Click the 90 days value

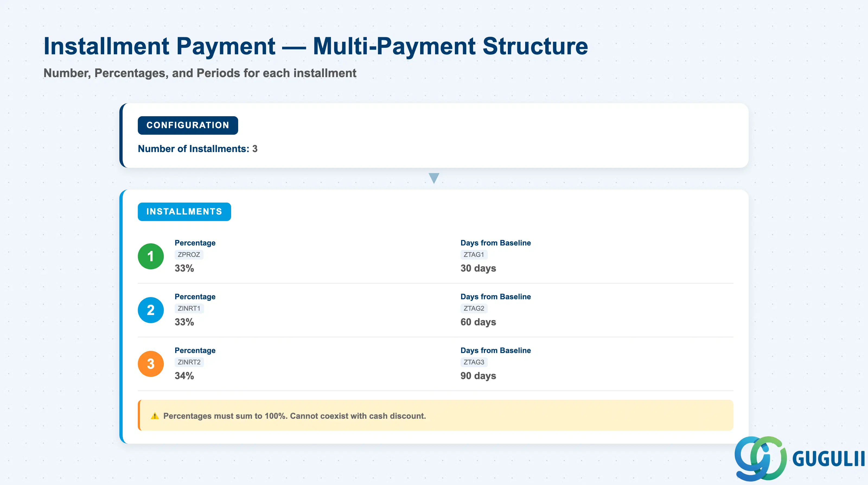pyautogui.click(x=478, y=376)
